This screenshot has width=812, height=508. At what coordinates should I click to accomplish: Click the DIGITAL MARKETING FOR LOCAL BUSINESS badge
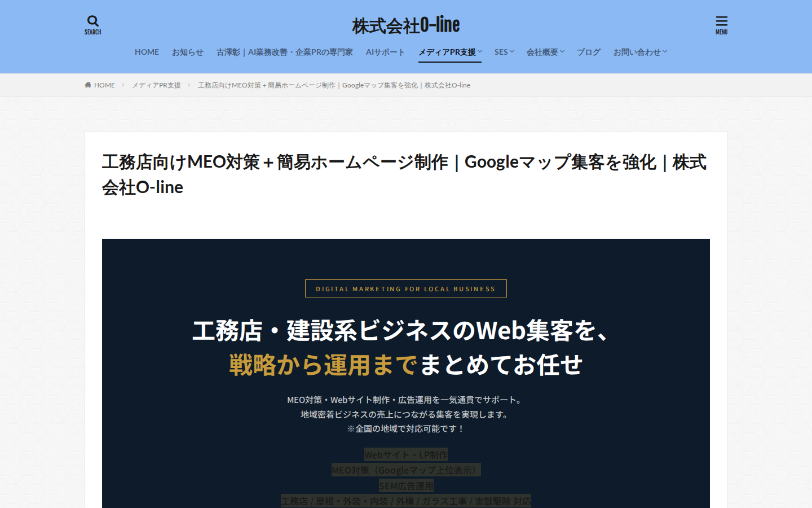[406, 288]
